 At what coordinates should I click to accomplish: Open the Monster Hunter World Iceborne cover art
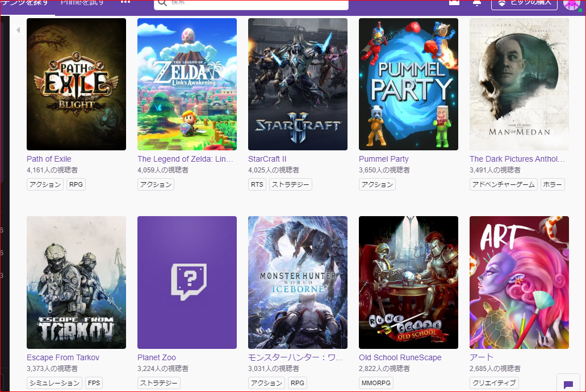point(298,283)
